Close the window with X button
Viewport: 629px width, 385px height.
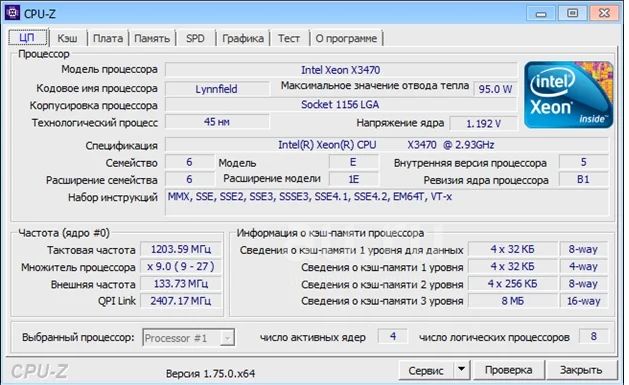(604, 13)
